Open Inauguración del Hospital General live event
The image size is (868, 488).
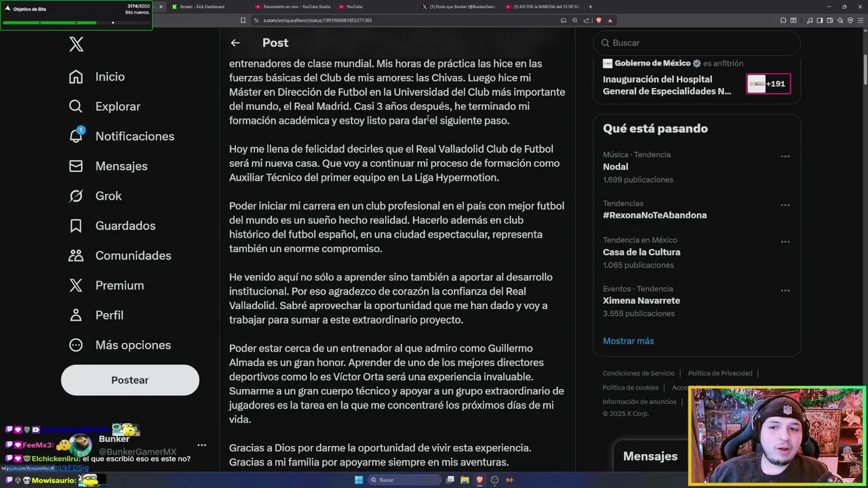click(667, 85)
